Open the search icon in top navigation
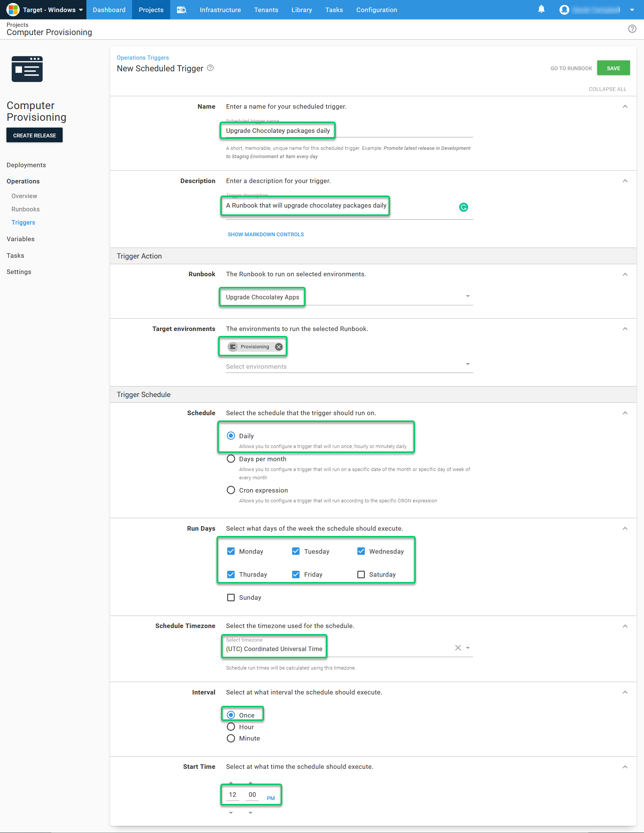 click(181, 10)
